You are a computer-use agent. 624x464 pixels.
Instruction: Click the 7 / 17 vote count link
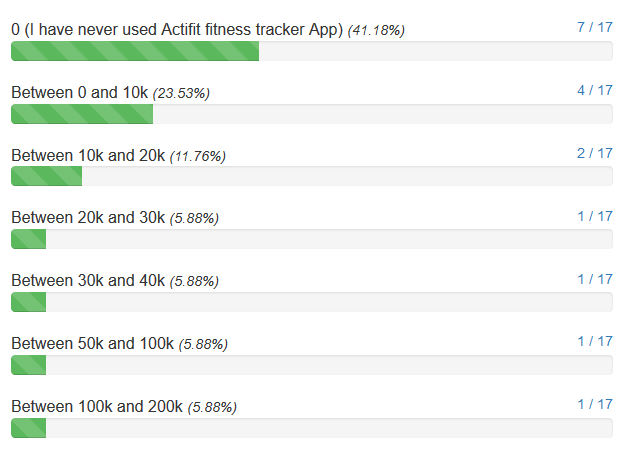595,27
